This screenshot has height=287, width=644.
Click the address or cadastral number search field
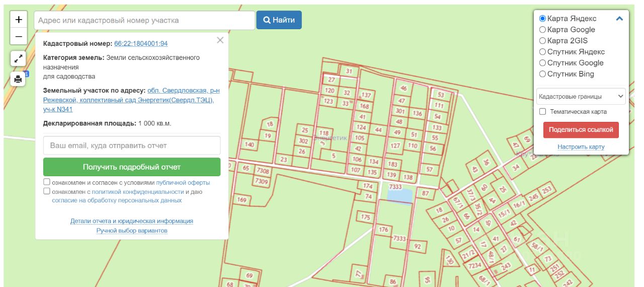(x=144, y=21)
